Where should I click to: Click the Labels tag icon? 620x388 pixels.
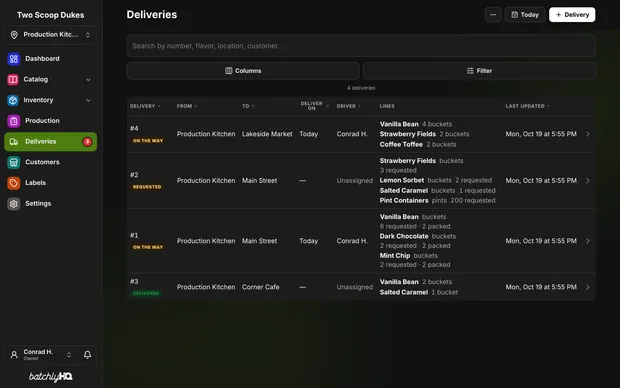click(x=13, y=183)
